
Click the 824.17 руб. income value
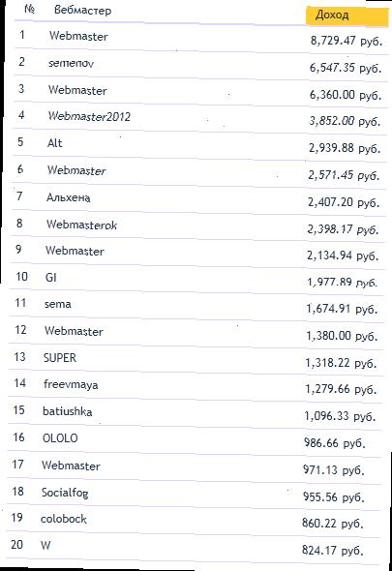(x=333, y=550)
